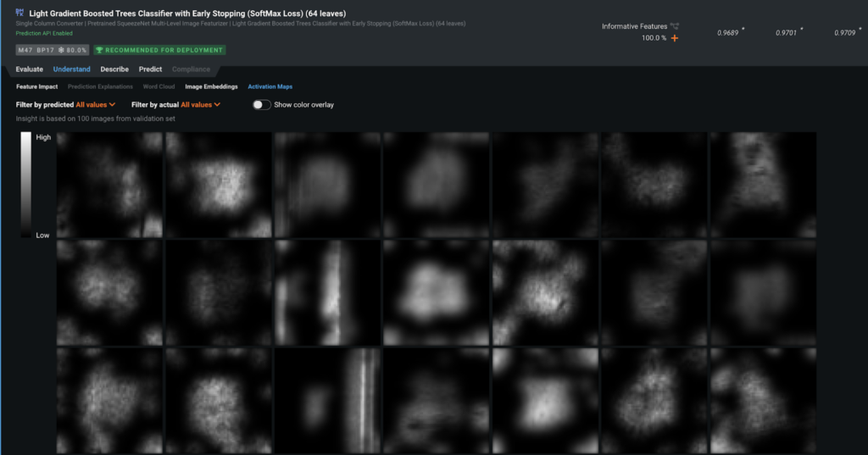The height and width of the screenshot is (455, 868).
Task: Select the vertical-streak map in the middle row
Action: click(x=328, y=293)
